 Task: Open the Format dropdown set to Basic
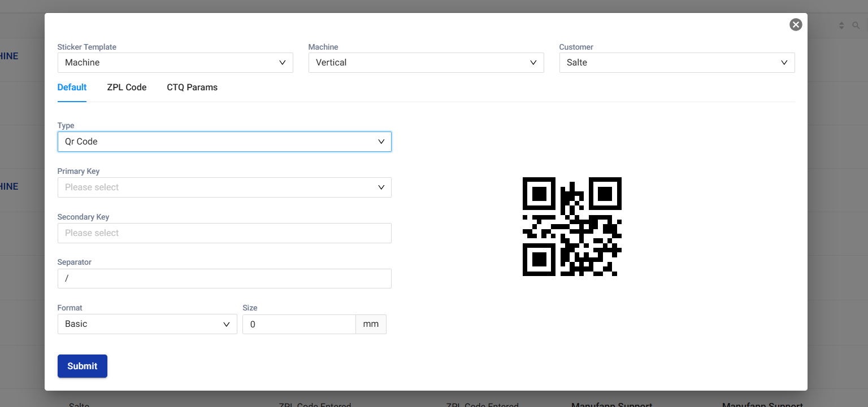point(147,324)
